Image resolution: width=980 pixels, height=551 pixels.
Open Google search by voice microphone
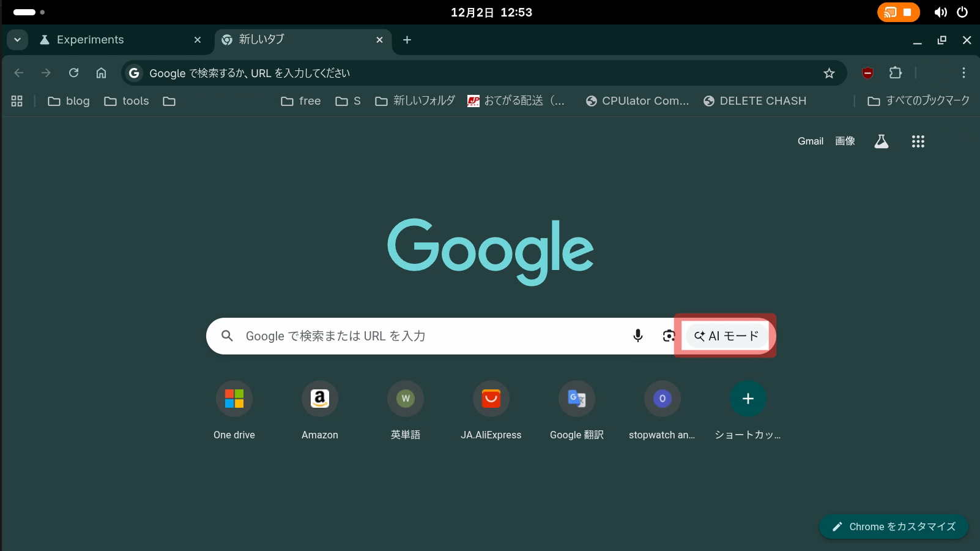pyautogui.click(x=637, y=335)
